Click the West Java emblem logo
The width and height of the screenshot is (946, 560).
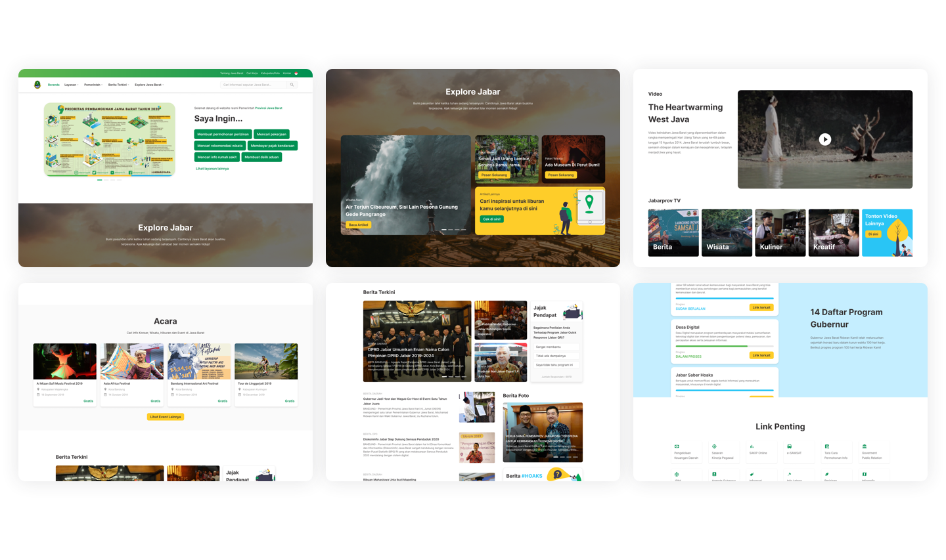[37, 85]
